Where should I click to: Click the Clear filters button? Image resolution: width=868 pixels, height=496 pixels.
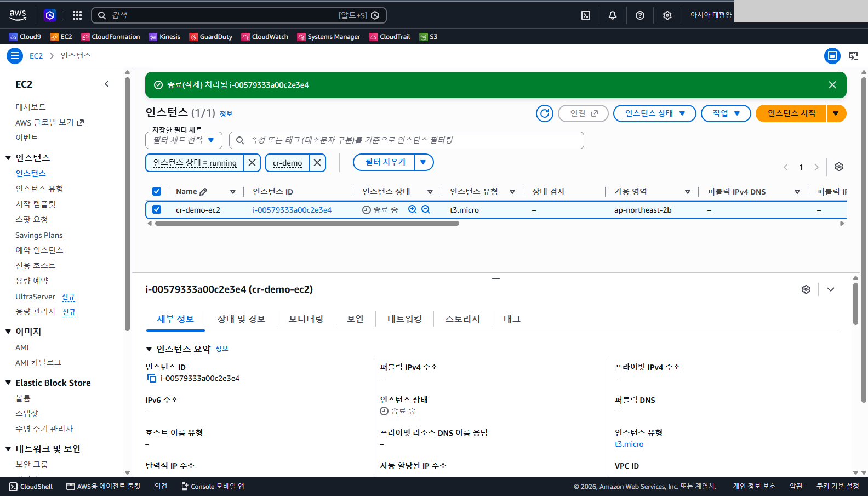tap(385, 162)
